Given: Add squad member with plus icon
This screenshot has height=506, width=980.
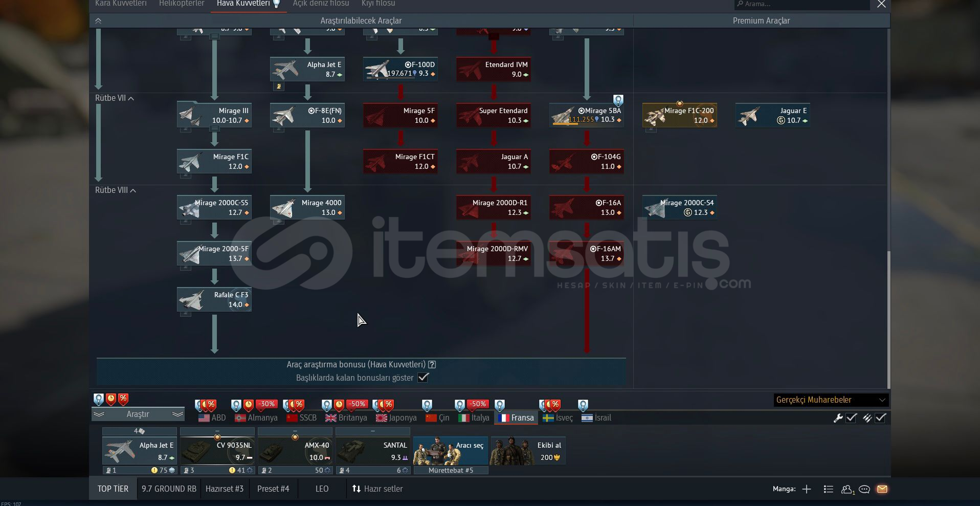Looking at the screenshot, I should [807, 489].
